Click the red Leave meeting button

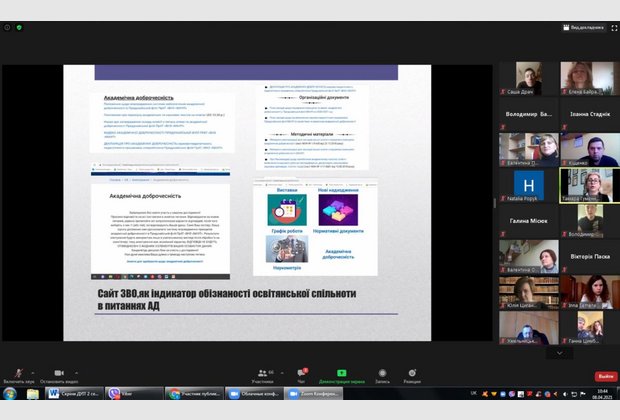pos(606,376)
